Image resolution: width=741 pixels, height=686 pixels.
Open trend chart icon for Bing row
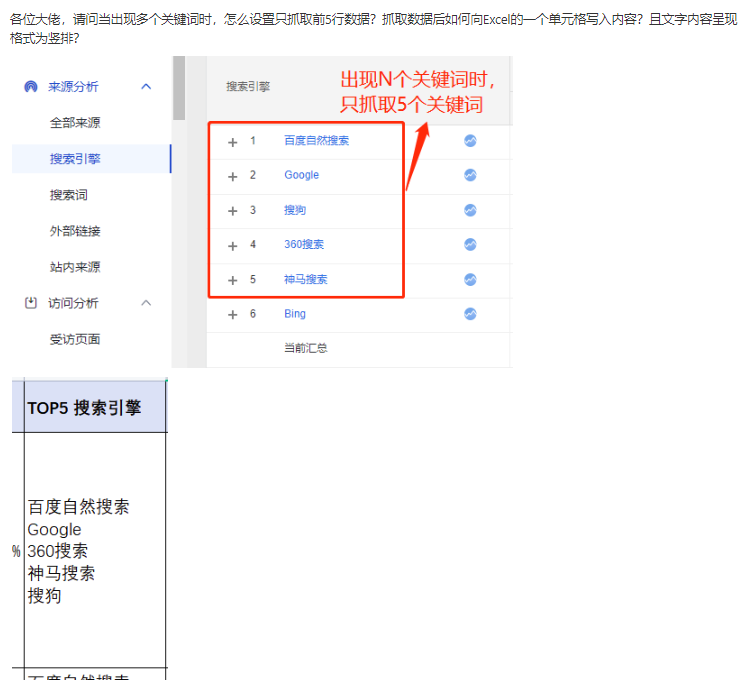point(470,314)
